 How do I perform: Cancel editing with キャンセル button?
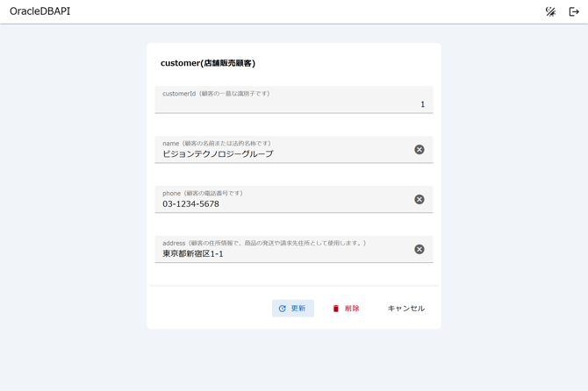click(405, 309)
